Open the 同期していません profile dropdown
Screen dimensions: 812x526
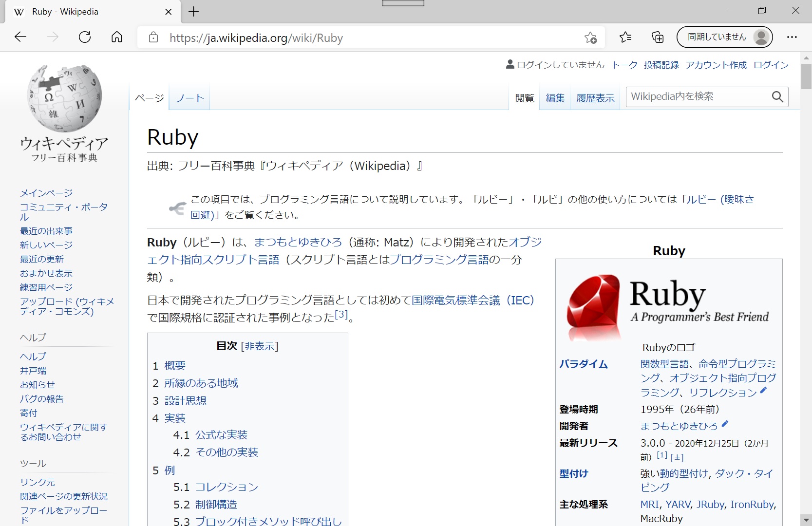coord(724,37)
